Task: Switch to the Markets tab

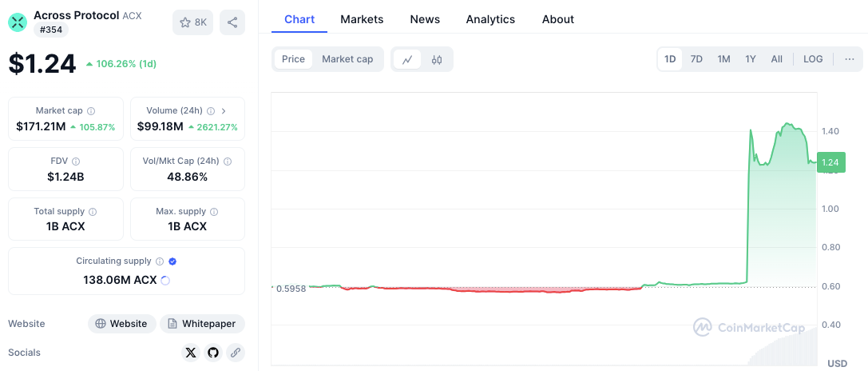Action: coord(362,19)
